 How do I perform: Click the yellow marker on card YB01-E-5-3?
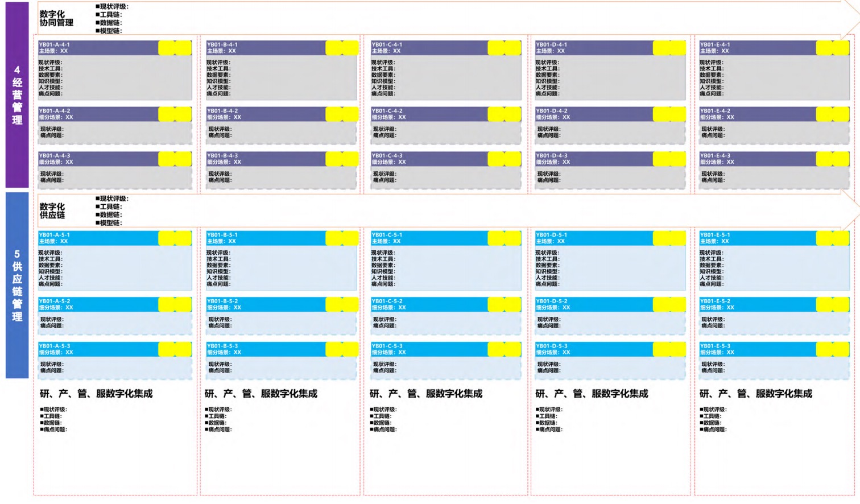pyautogui.click(x=832, y=349)
